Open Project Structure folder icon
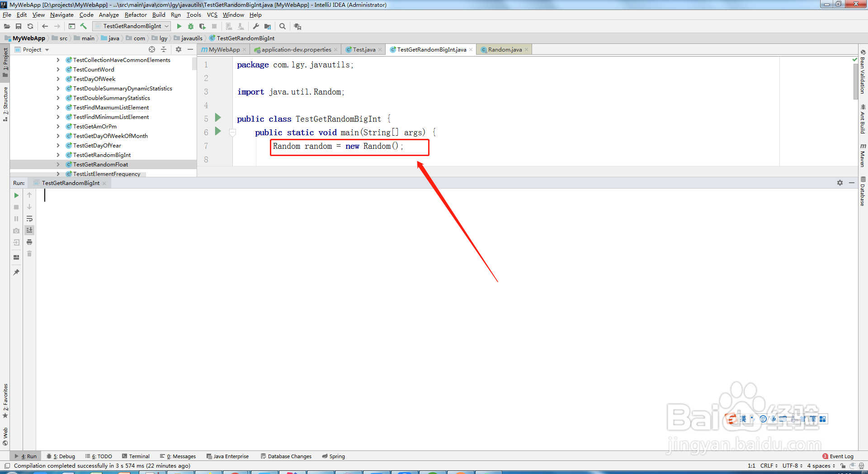868x474 pixels. (268, 26)
